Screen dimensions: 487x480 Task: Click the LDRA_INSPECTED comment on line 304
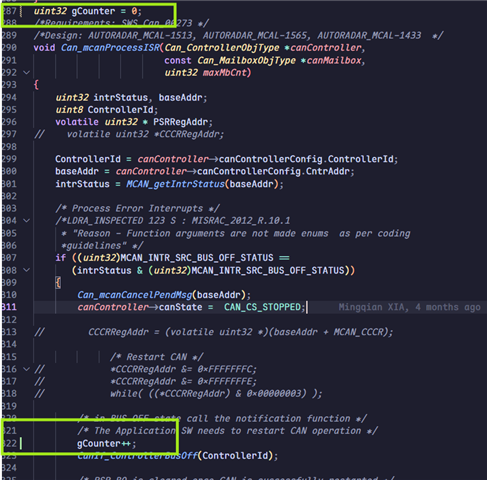tap(173, 221)
